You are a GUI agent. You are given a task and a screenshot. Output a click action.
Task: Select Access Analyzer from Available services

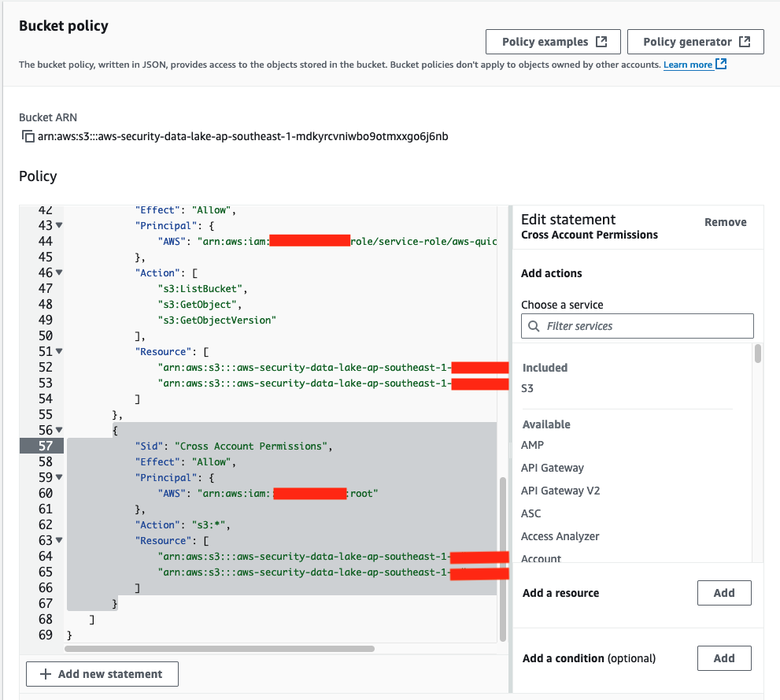561,535
